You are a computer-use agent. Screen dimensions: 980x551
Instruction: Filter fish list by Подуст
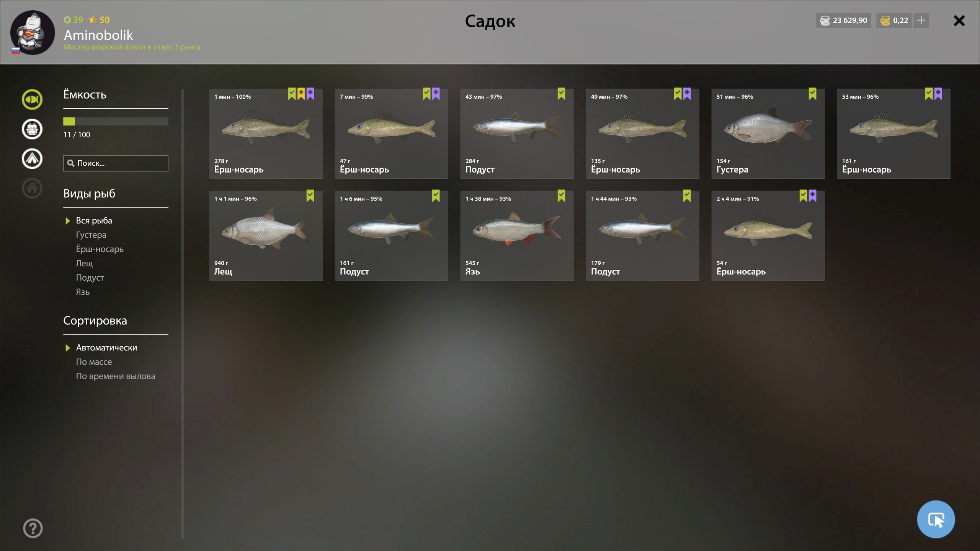(x=90, y=277)
